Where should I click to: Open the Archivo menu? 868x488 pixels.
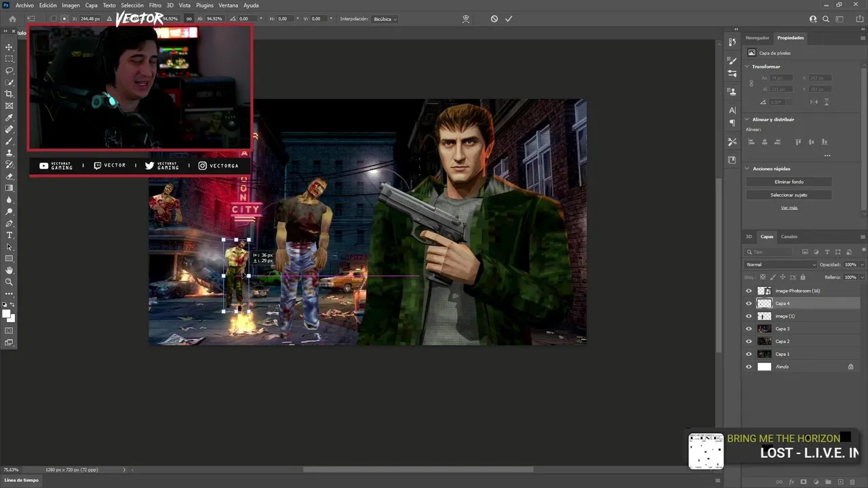click(24, 5)
